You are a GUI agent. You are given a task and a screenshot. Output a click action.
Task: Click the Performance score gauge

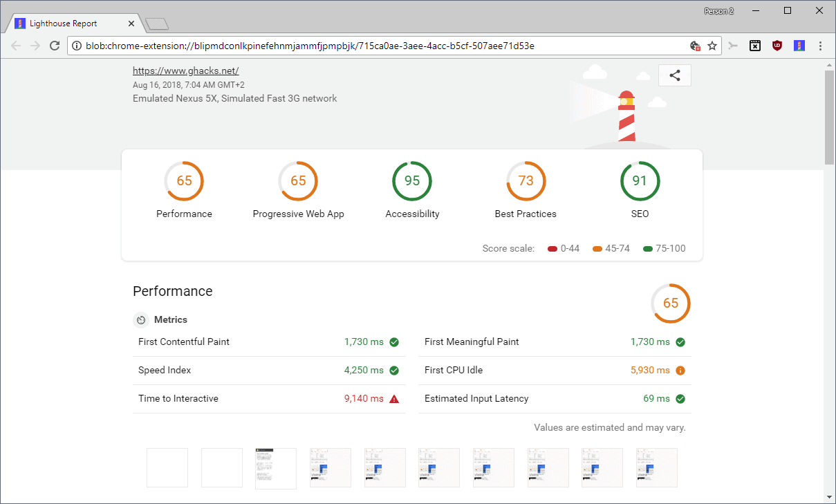pos(184,180)
